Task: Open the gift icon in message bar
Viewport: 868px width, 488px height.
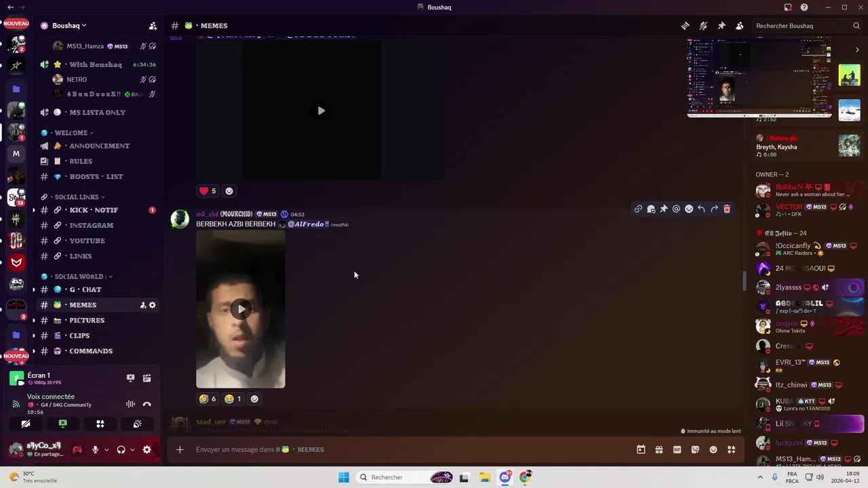Action: point(659,449)
